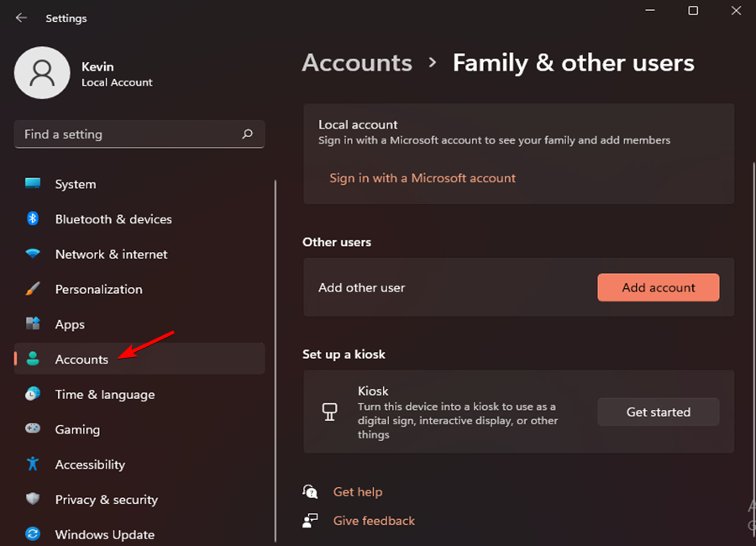Click the Apps grid icon

[33, 324]
